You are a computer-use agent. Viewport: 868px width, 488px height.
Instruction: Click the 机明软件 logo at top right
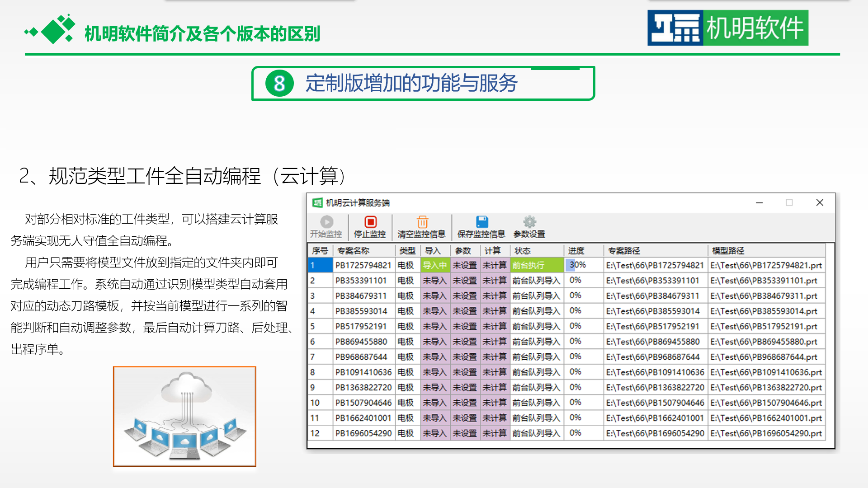pos(728,28)
